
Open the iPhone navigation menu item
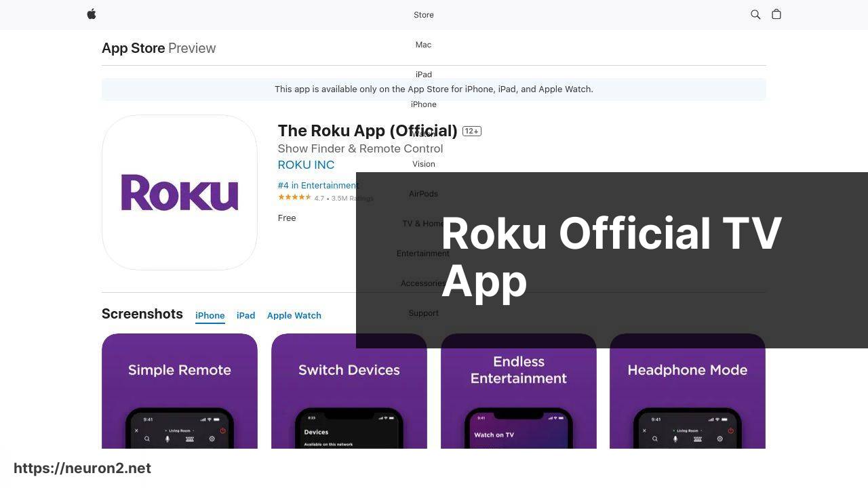(424, 104)
